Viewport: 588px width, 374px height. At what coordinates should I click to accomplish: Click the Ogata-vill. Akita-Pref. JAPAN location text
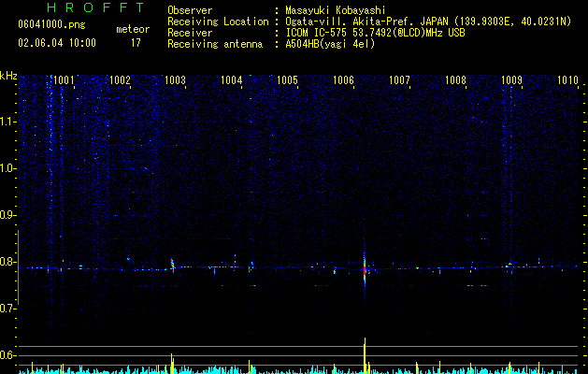click(428, 22)
